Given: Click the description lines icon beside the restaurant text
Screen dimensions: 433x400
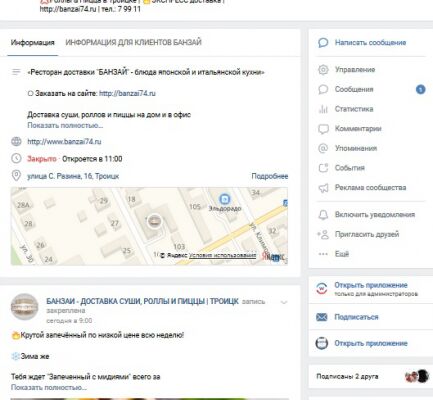Looking at the screenshot, I should point(16,72).
